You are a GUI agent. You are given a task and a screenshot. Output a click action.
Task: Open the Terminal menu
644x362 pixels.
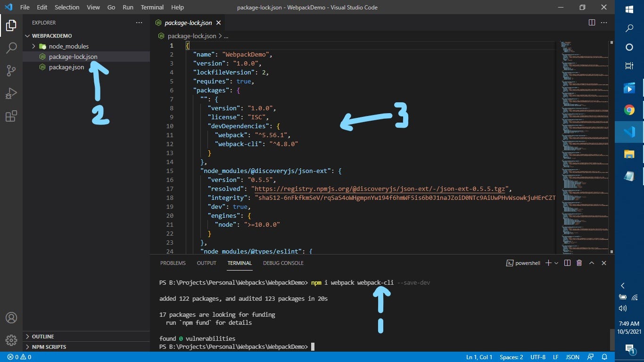(152, 7)
